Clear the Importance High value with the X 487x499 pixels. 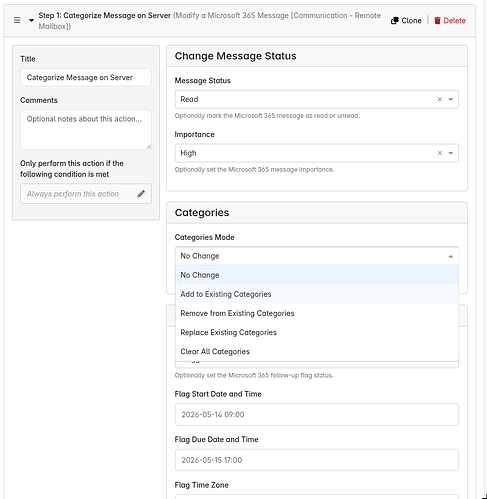(x=440, y=153)
